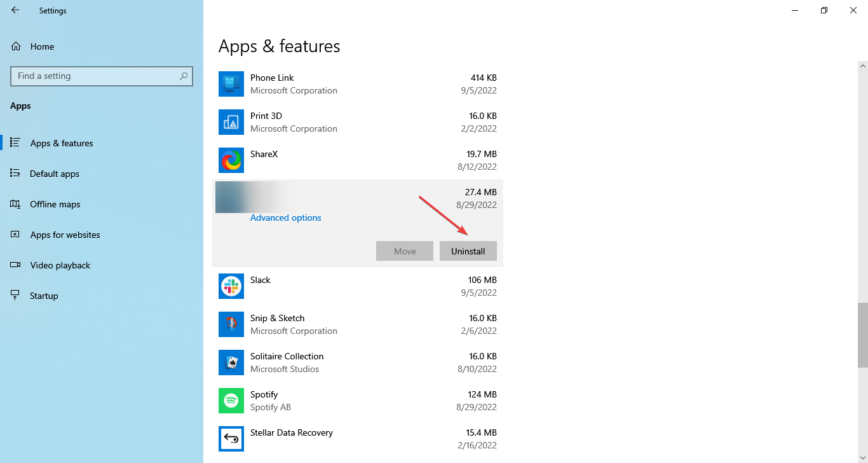Click the ShareX app icon
The width and height of the screenshot is (868, 463).
point(231,160)
